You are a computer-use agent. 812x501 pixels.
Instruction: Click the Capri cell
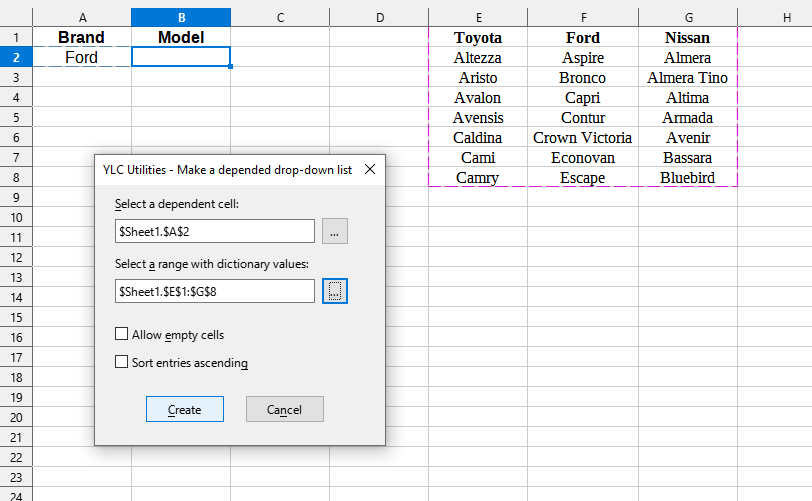click(x=583, y=97)
